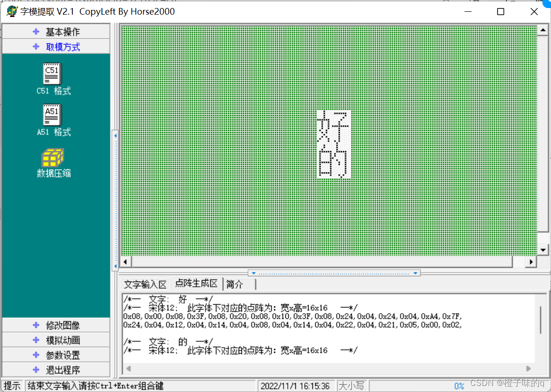
Task: Switch to the 文字输入区 tab
Action: coord(145,284)
